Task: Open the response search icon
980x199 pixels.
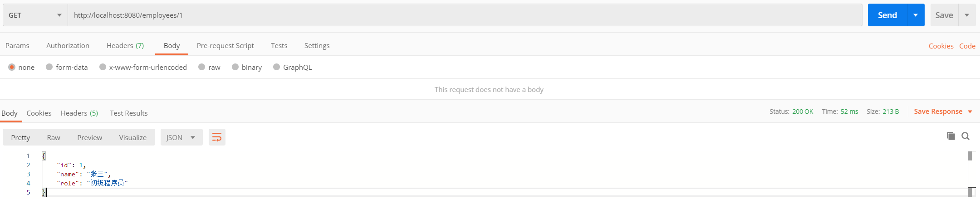Action: pos(965,136)
